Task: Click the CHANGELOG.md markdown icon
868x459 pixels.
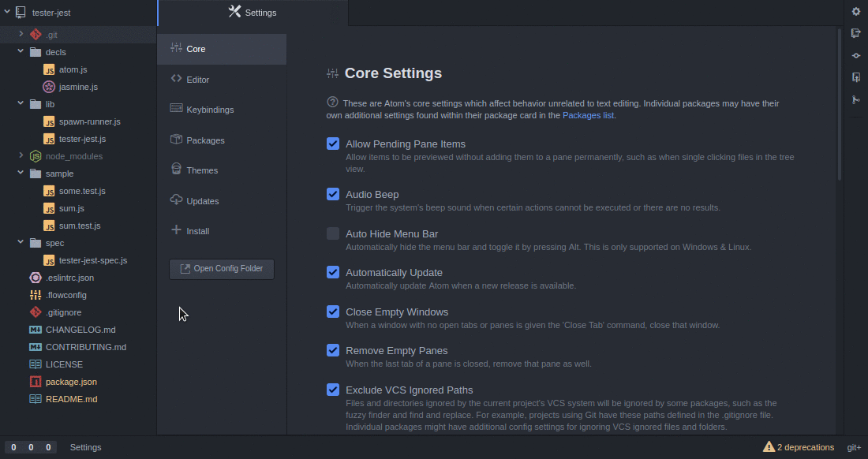Action: pos(36,330)
